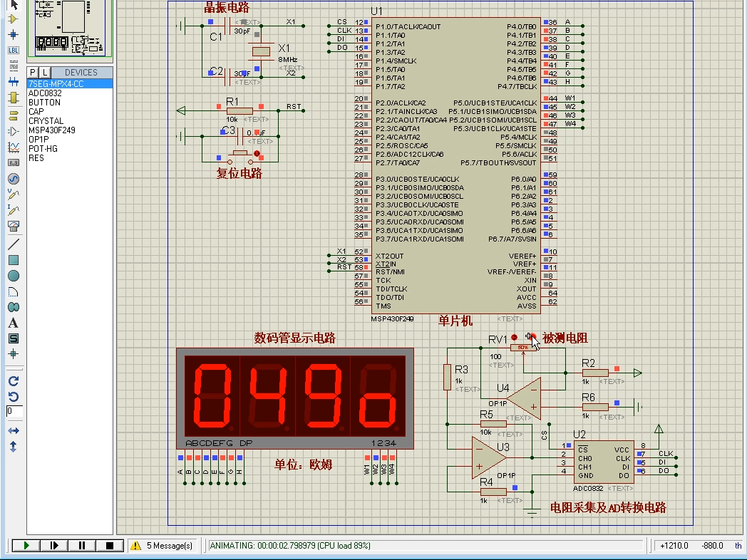Image resolution: width=747 pixels, height=560 pixels.
Task: Open the 5 Message(s) log
Action: tap(164, 545)
